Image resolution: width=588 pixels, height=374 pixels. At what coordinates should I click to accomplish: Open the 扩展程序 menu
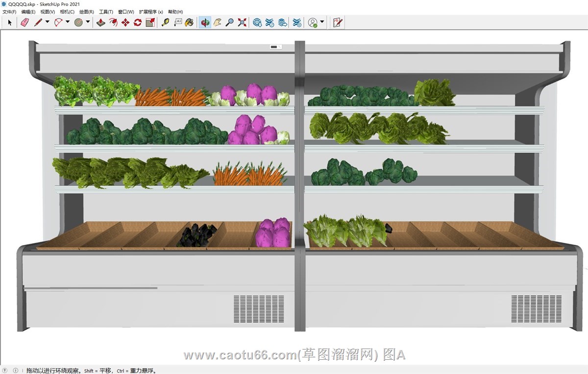tap(151, 12)
